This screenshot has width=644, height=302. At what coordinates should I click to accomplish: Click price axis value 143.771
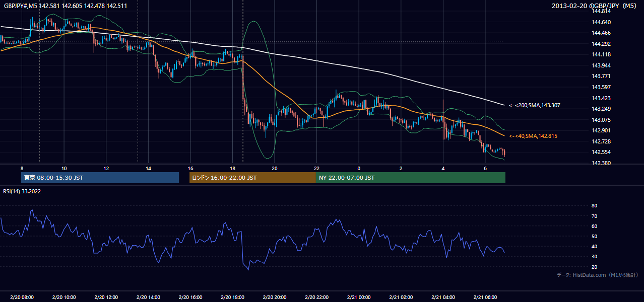pyautogui.click(x=601, y=77)
